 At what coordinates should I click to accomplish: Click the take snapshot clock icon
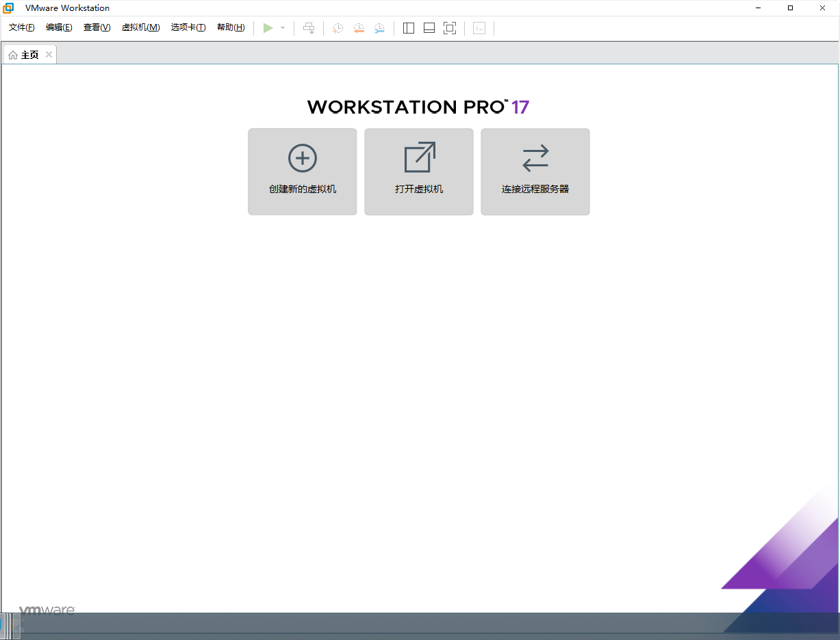pos(338,28)
